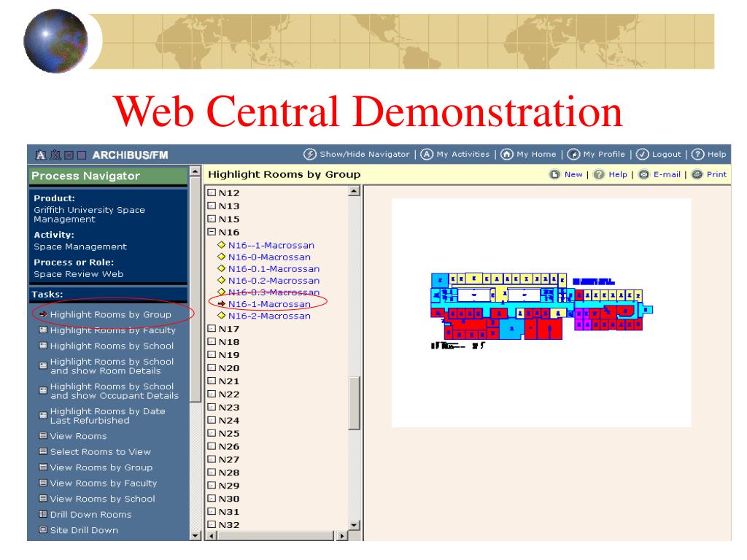Click the Help question icon in yellow toolbar
Viewport: 747px width, 560px height.
click(x=599, y=174)
